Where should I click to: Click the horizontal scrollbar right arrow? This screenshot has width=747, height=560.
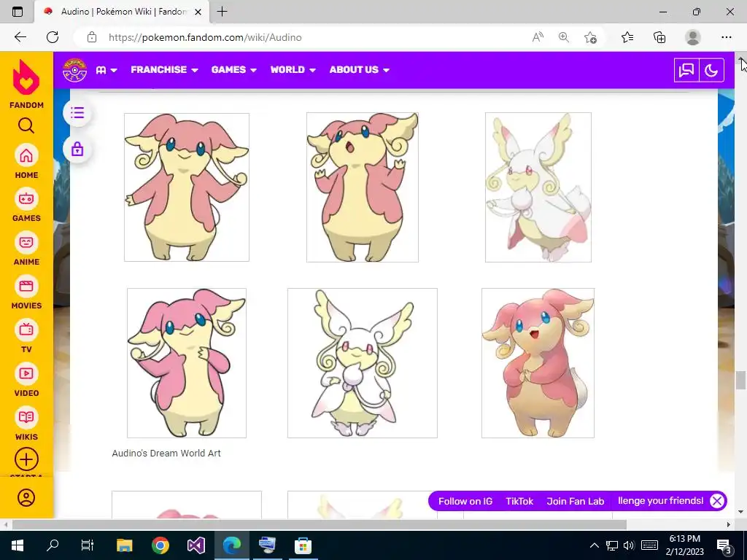pyautogui.click(x=729, y=524)
